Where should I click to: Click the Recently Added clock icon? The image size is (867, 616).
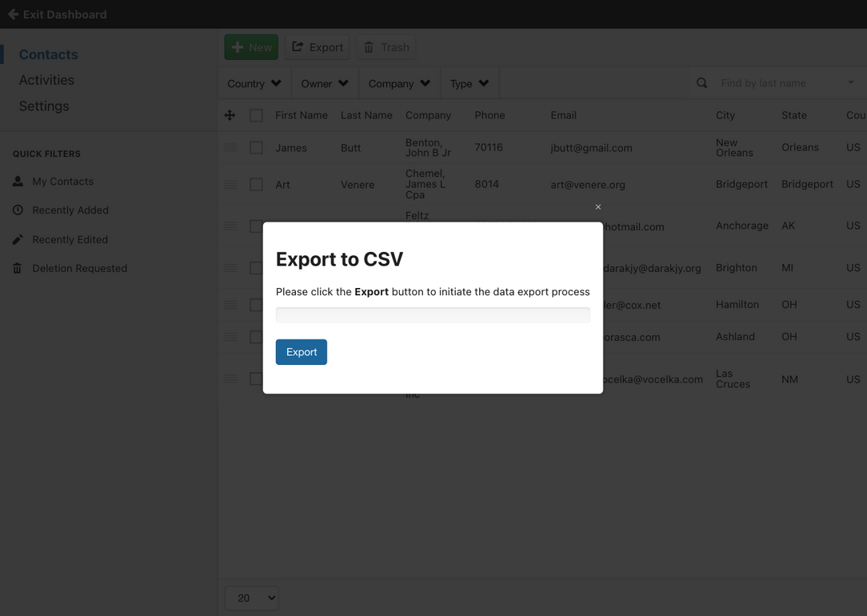[18, 210]
